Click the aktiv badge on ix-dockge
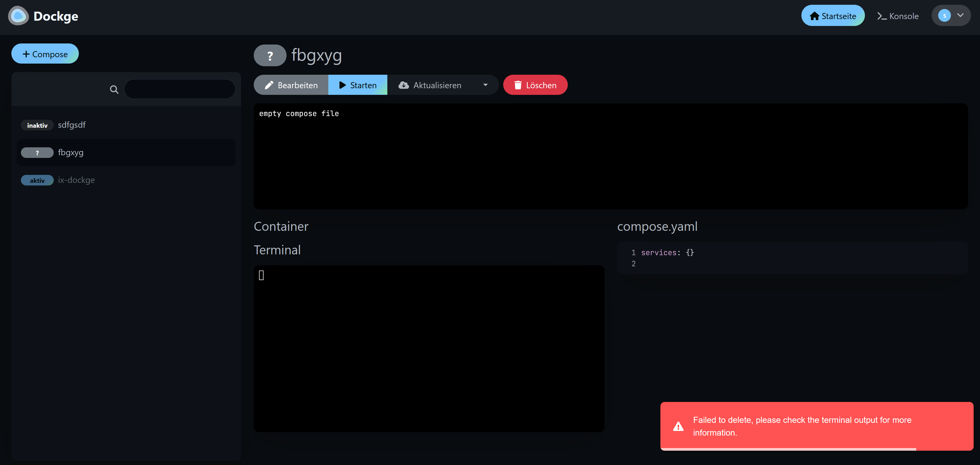 coord(37,180)
